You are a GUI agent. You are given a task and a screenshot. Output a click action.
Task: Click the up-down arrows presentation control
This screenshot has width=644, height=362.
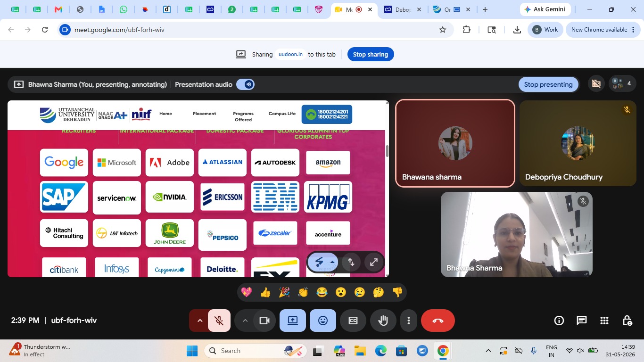(351, 262)
